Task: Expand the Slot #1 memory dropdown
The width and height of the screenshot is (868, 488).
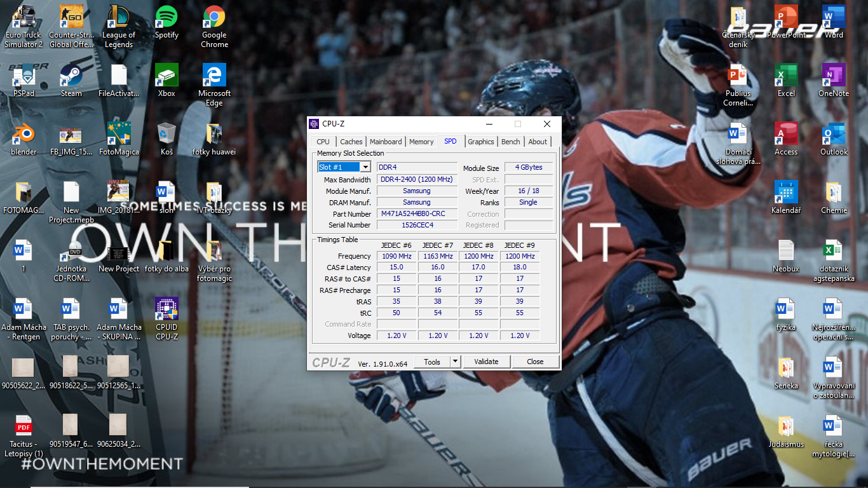Action: (365, 167)
